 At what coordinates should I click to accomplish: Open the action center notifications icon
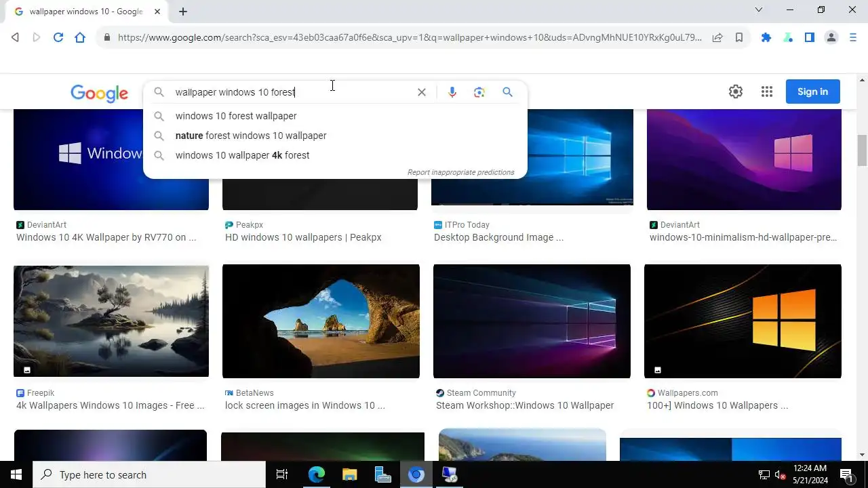pos(846,474)
